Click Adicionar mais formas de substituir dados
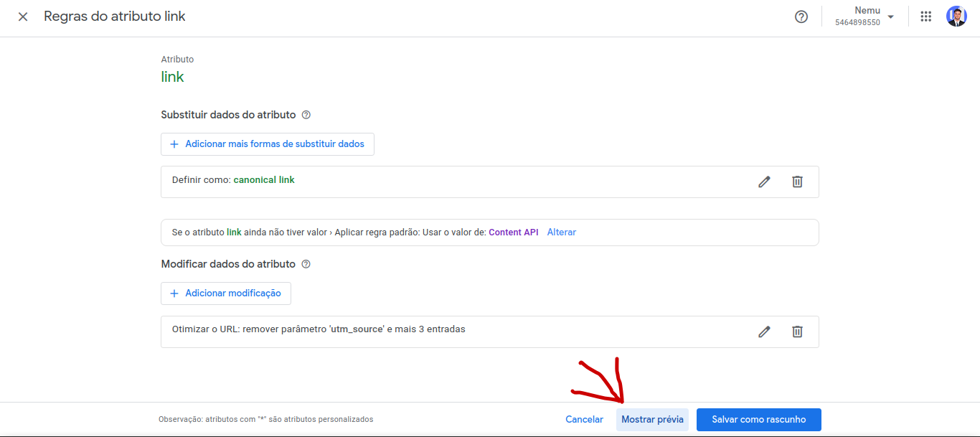The width and height of the screenshot is (980, 437). pyautogui.click(x=268, y=144)
